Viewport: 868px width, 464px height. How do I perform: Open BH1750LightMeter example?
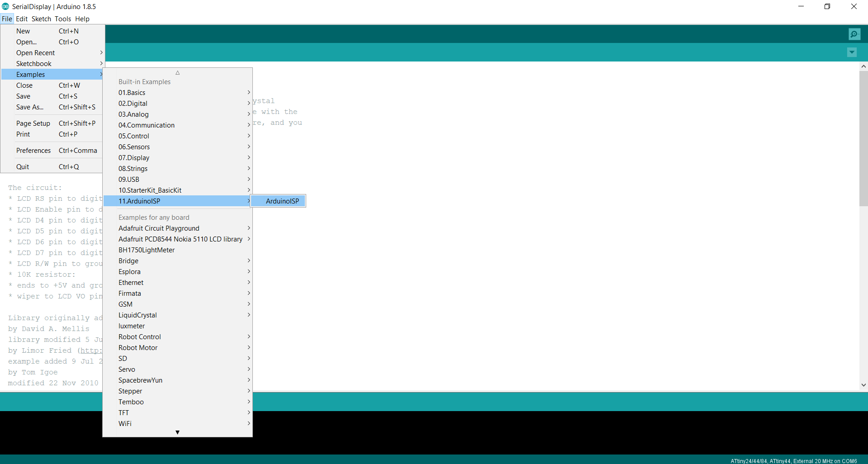(x=178, y=250)
